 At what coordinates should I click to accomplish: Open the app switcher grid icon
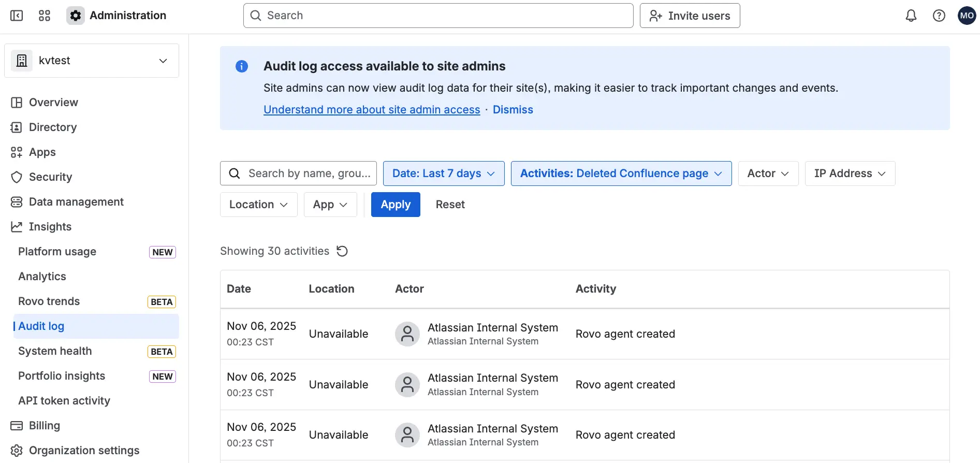click(45, 16)
